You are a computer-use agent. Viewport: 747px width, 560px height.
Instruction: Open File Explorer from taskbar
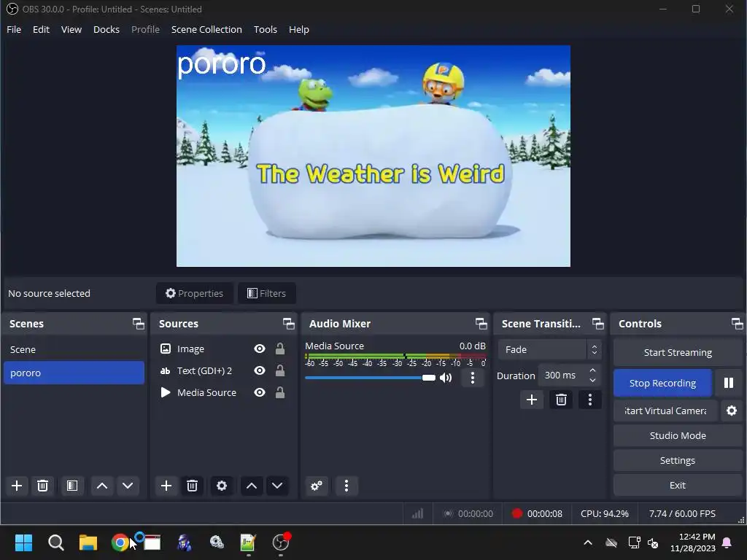pos(88,542)
